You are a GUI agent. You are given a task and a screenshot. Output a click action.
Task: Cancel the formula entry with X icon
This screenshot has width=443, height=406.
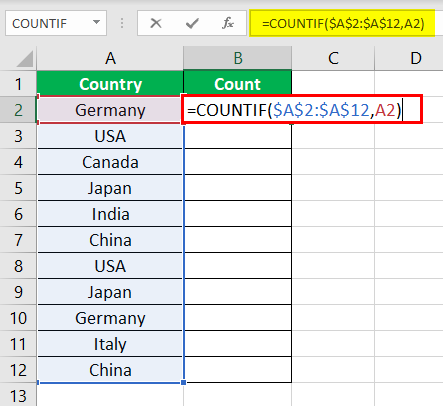tap(156, 23)
